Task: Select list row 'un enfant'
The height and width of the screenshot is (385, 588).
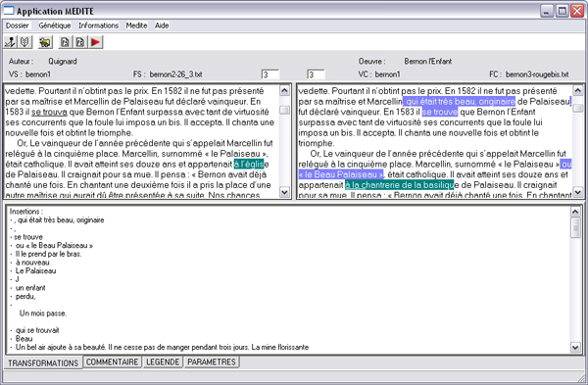Action: tap(30, 288)
